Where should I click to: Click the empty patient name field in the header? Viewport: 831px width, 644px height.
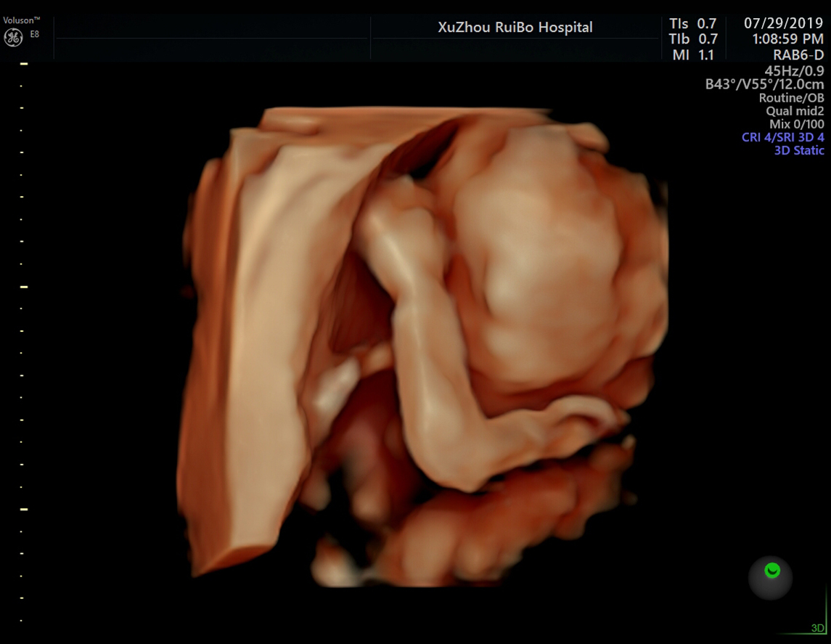(212, 27)
